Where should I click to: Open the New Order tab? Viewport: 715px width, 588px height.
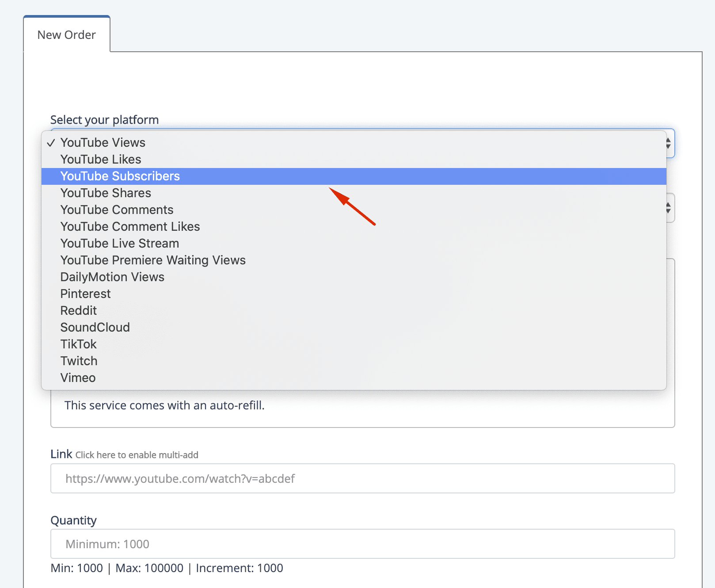(x=67, y=34)
